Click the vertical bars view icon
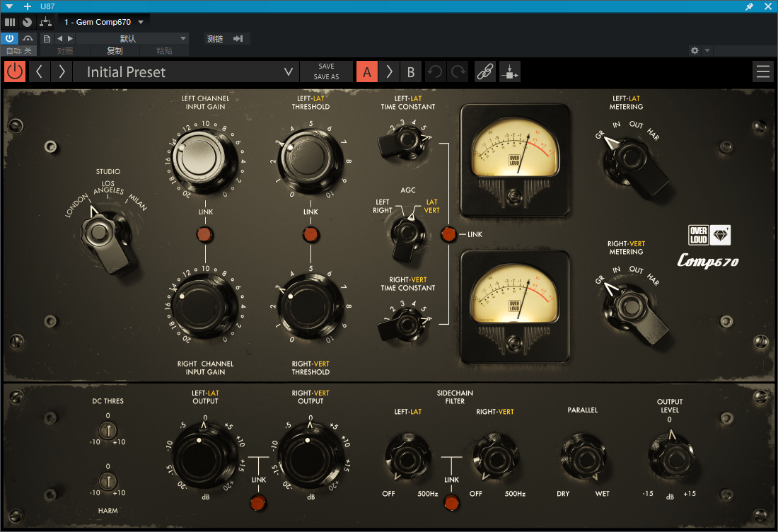Screen dimensions: 778x532 pos(10,22)
